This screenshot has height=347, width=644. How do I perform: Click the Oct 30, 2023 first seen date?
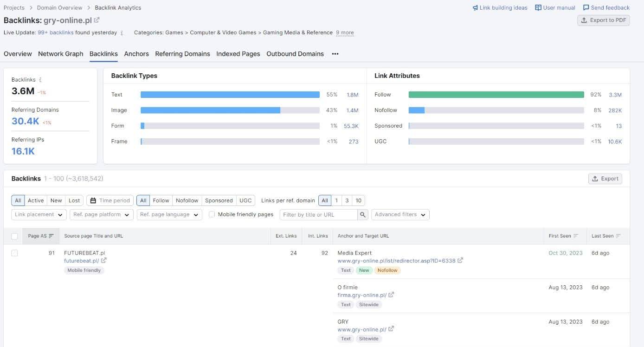point(566,253)
